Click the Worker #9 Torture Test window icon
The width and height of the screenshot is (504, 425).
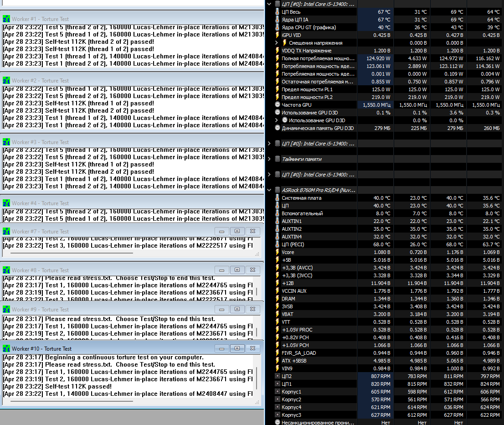click(x=6, y=309)
